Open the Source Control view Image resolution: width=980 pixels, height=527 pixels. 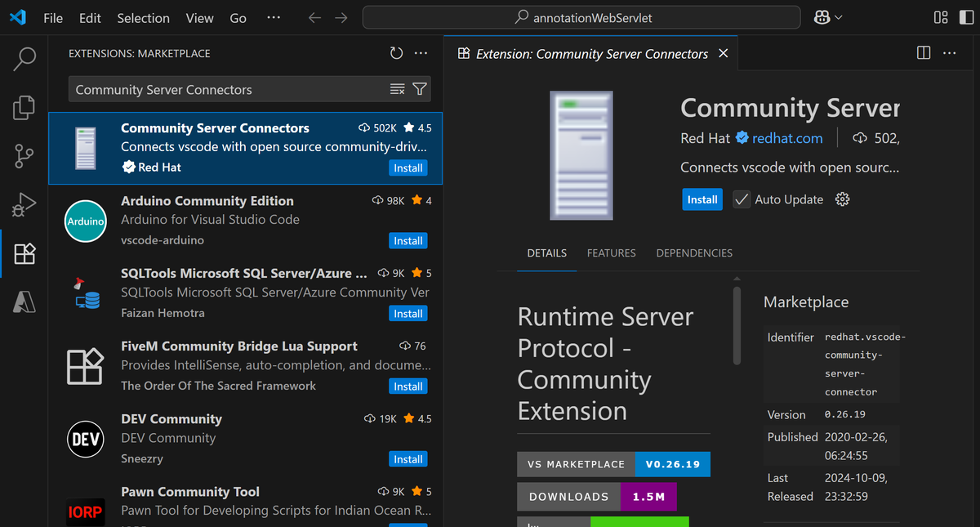click(x=24, y=155)
